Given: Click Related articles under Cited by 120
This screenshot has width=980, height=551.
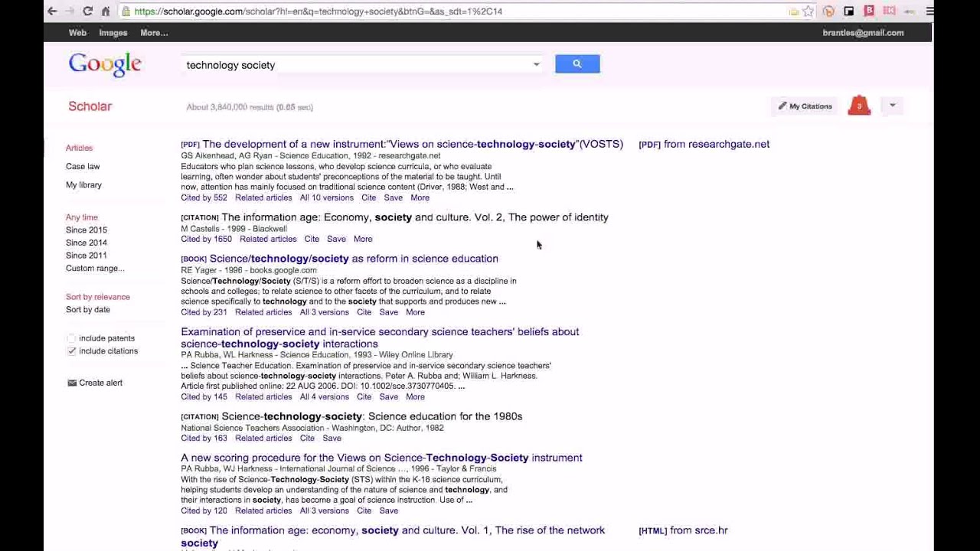Looking at the screenshot, I should click(263, 510).
